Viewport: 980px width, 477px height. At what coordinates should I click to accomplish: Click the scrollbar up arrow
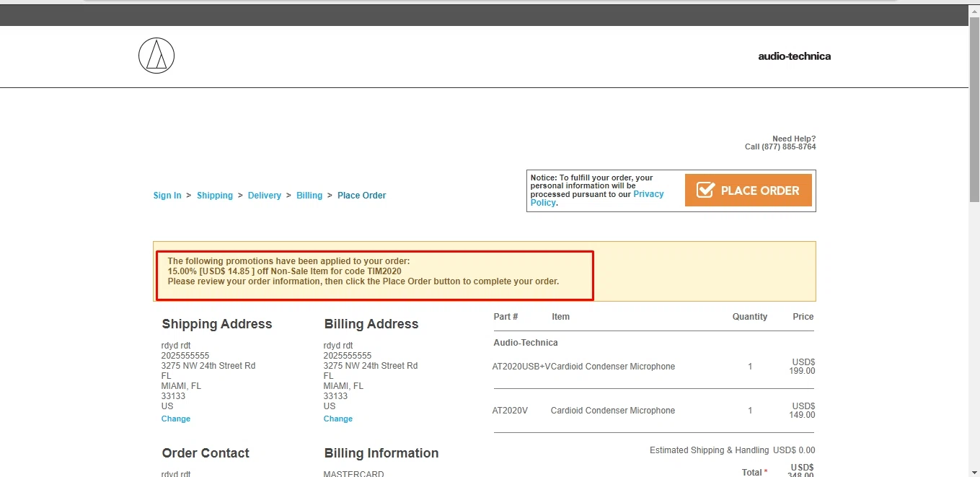(x=974, y=10)
